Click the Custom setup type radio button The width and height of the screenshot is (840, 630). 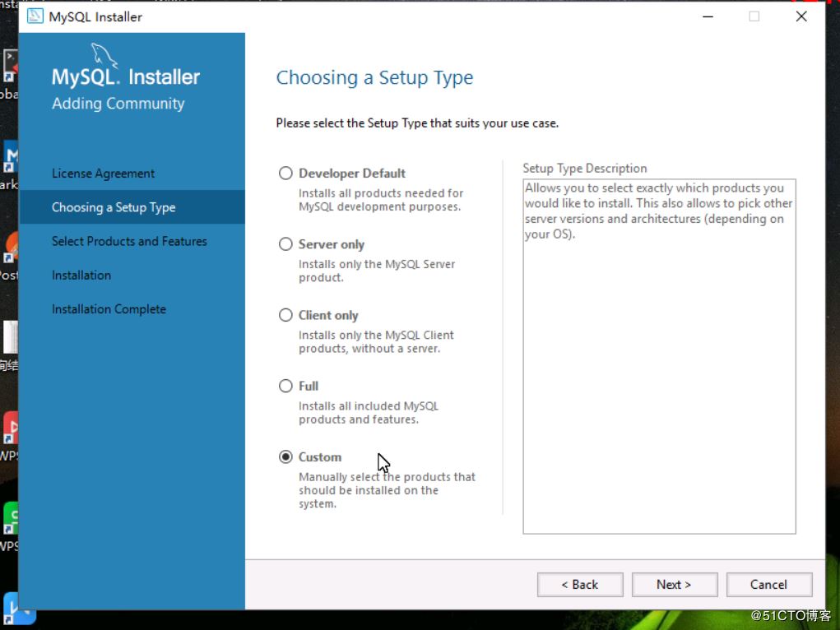coord(285,456)
